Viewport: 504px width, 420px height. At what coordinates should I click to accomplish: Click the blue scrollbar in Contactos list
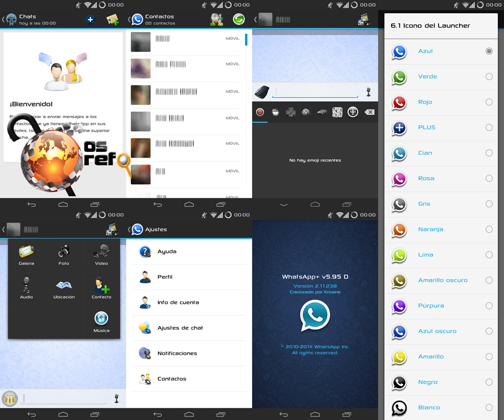[x=246, y=39]
